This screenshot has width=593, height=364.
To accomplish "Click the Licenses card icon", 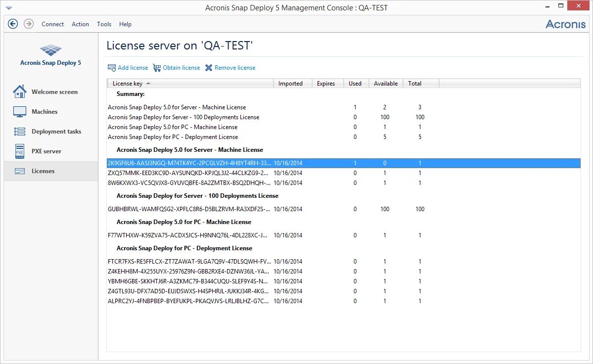I will 20,171.
